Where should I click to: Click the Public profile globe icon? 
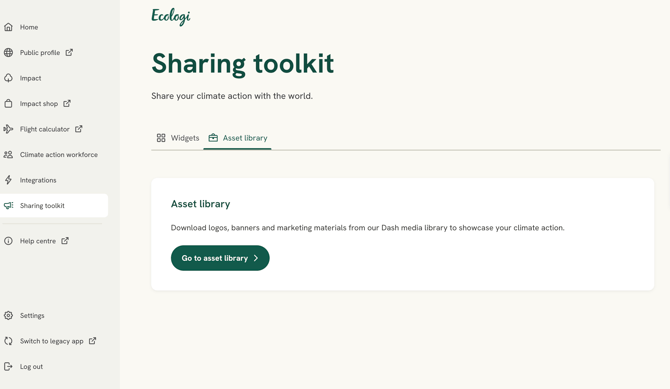[8, 53]
